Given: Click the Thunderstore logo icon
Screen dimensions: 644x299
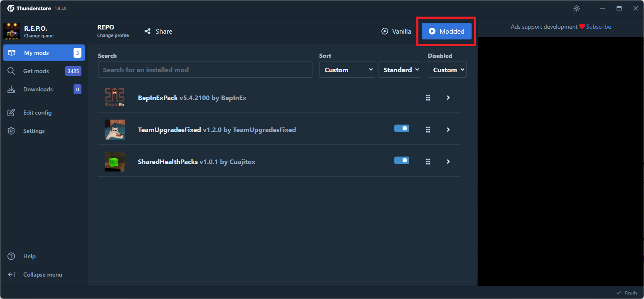Looking at the screenshot, I should point(11,8).
